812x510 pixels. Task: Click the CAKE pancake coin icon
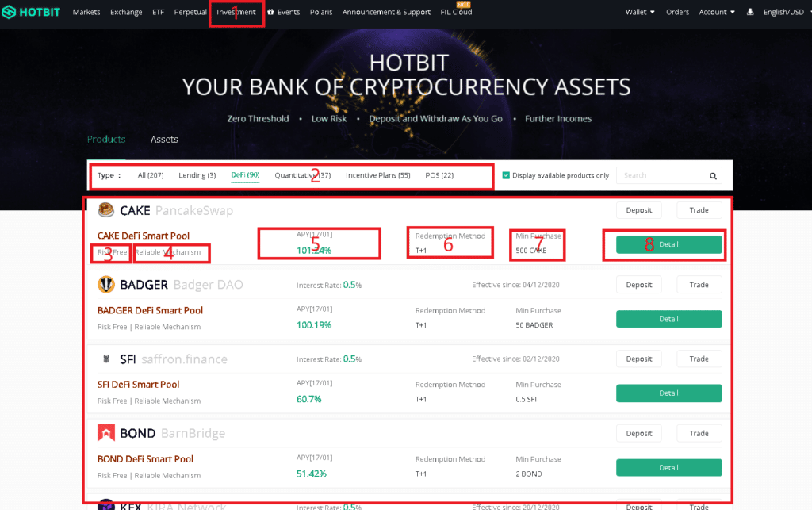(106, 209)
